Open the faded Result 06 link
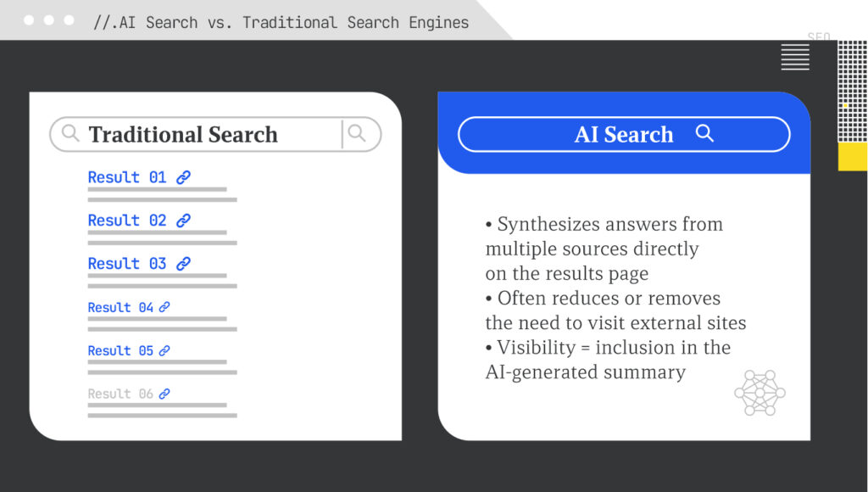 tap(120, 394)
